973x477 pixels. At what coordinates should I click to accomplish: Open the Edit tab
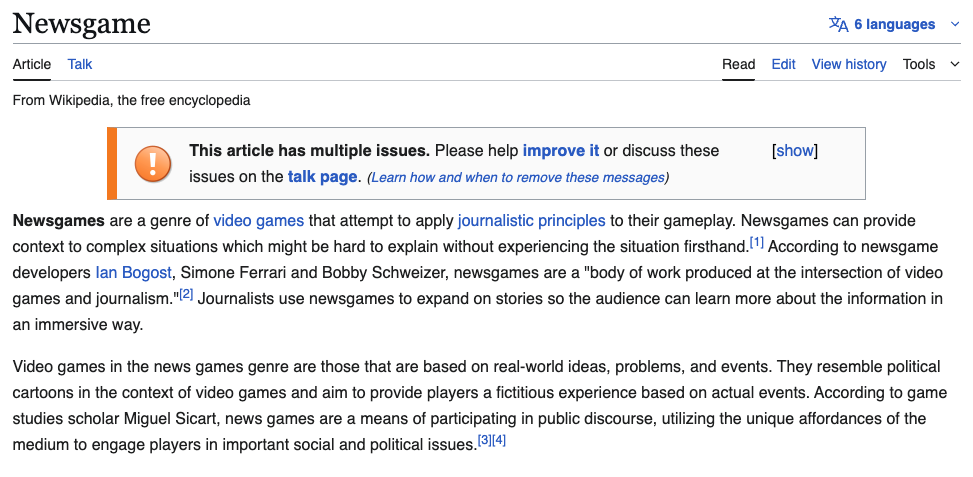pyautogui.click(x=783, y=64)
